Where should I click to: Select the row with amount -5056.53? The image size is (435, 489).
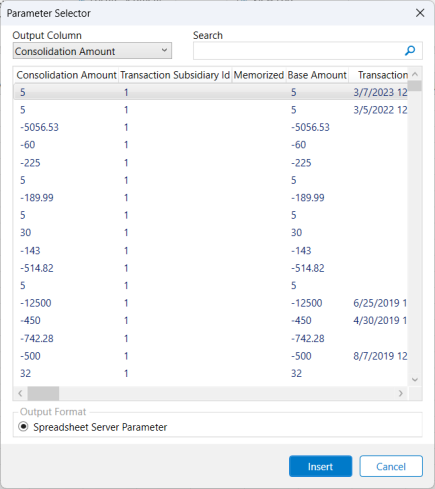tap(211, 127)
